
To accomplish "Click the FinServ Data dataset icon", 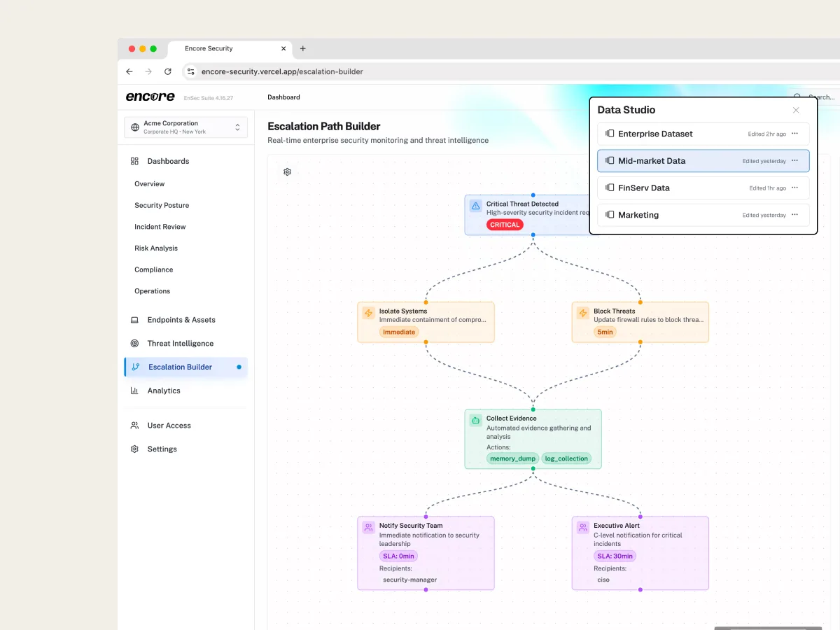I will pos(610,188).
